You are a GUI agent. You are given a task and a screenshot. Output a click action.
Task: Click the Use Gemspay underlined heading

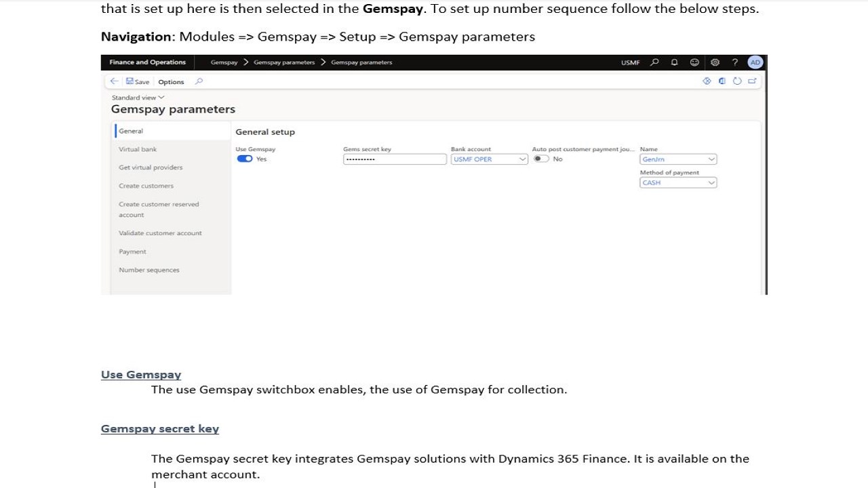pos(141,375)
